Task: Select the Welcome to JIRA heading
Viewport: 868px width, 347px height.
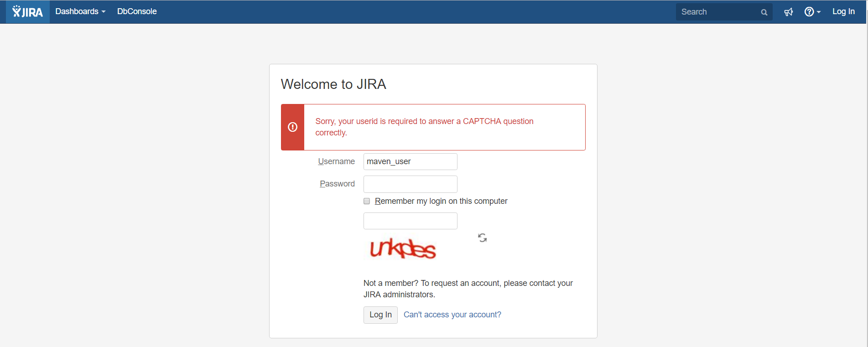Action: click(333, 84)
